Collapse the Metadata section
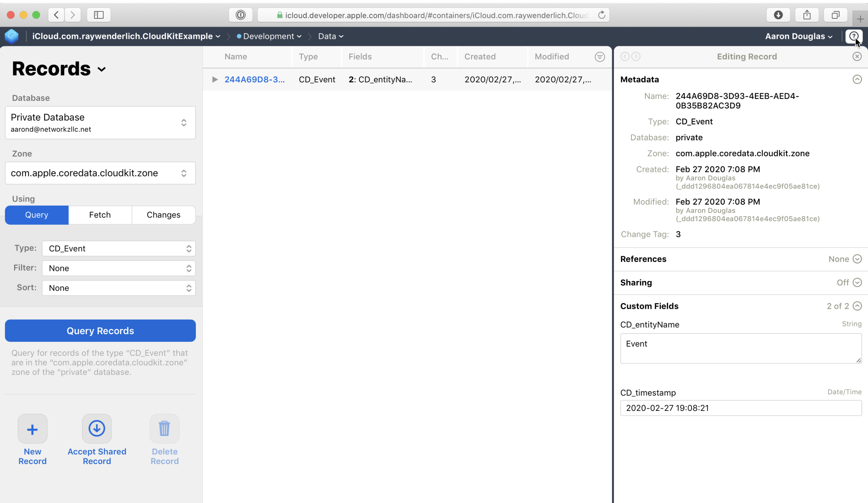 point(857,80)
